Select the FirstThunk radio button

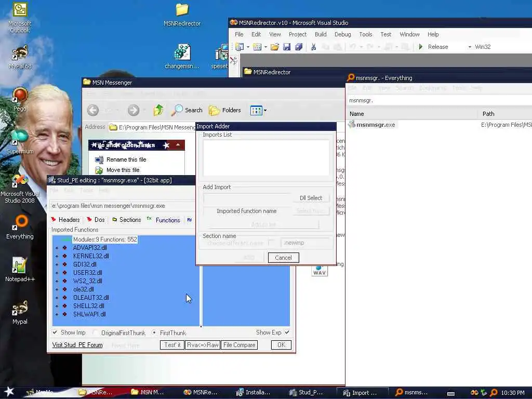point(154,332)
